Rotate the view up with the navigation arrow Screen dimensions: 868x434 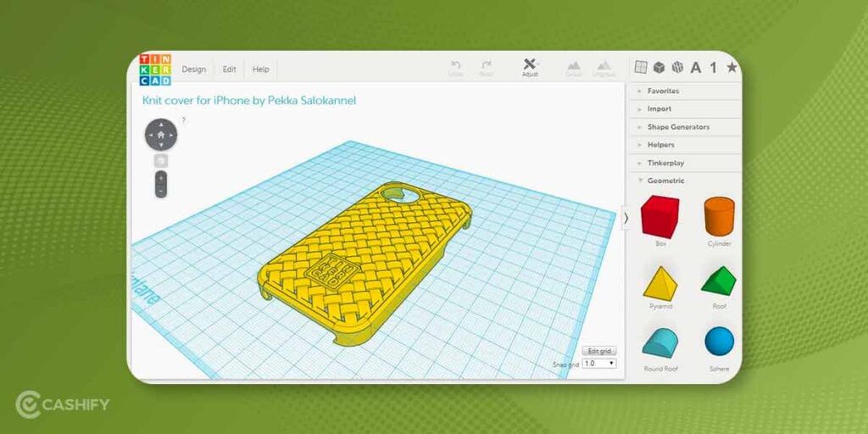tap(161, 124)
